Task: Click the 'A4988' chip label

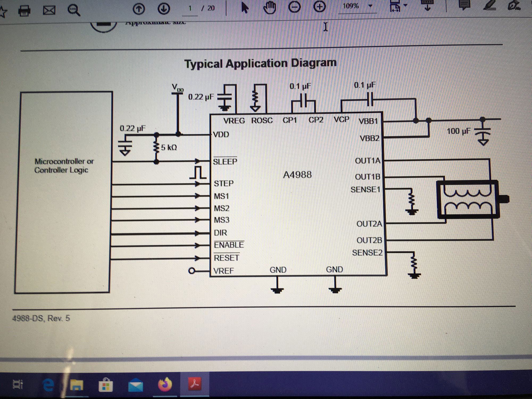Action: click(x=297, y=175)
